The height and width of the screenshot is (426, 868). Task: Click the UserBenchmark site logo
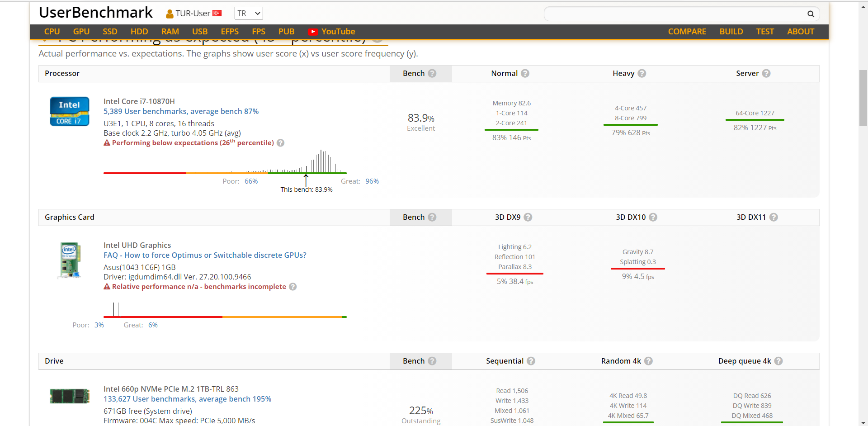(96, 13)
